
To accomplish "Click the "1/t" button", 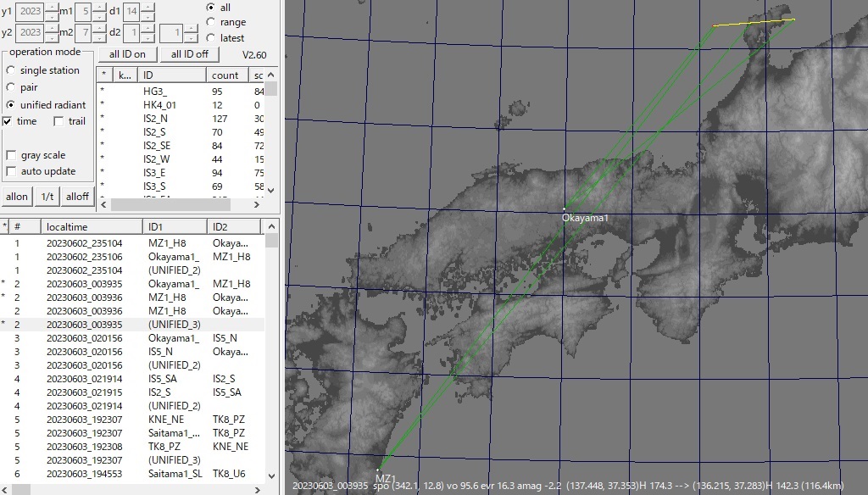I will point(47,196).
